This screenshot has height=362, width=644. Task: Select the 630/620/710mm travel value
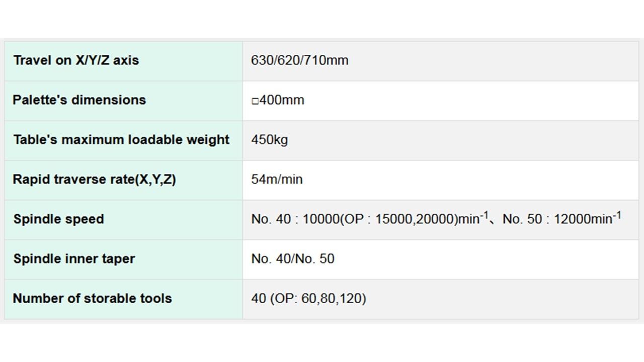pyautogui.click(x=299, y=60)
